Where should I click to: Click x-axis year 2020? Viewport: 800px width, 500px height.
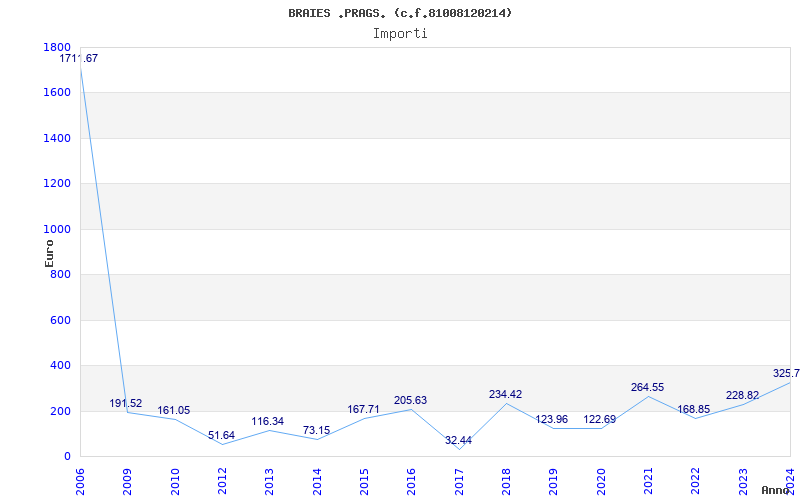pyautogui.click(x=601, y=482)
